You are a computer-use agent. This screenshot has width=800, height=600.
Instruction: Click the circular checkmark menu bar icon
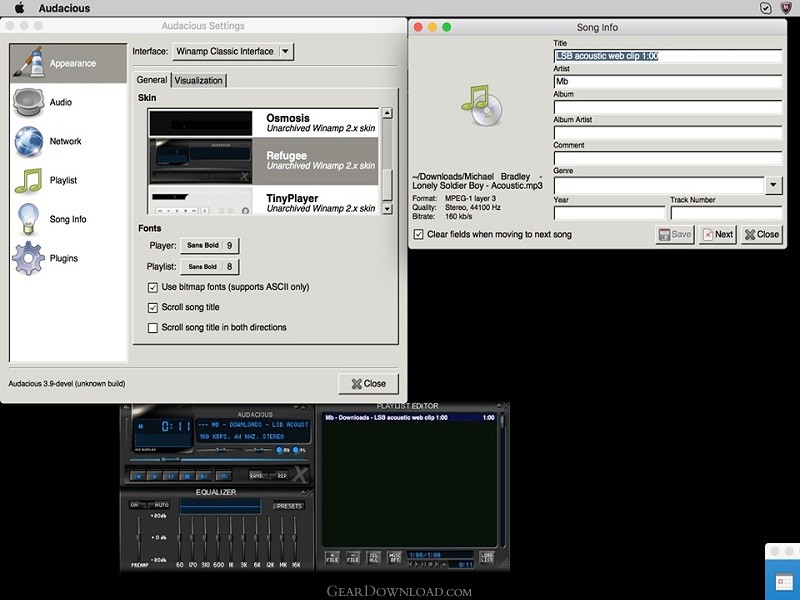point(765,8)
